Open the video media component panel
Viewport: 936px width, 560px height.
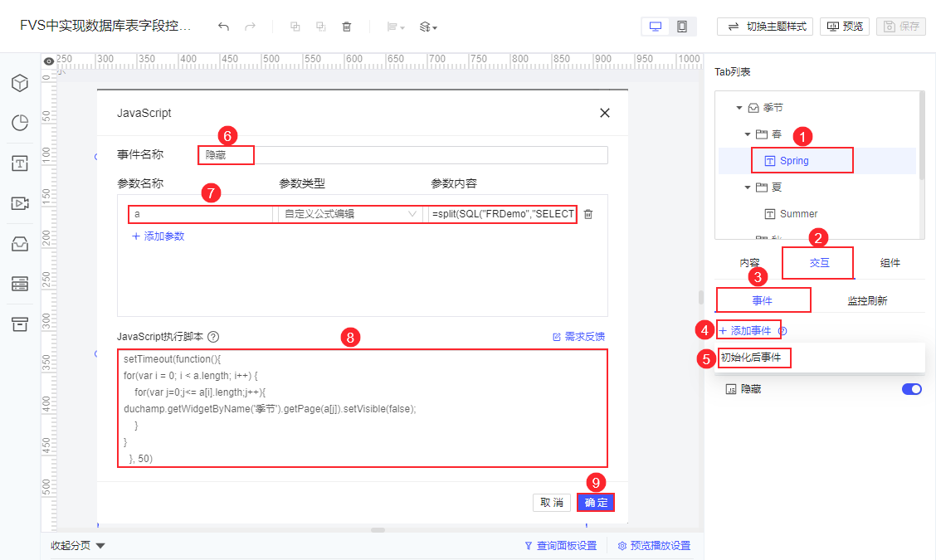20,203
